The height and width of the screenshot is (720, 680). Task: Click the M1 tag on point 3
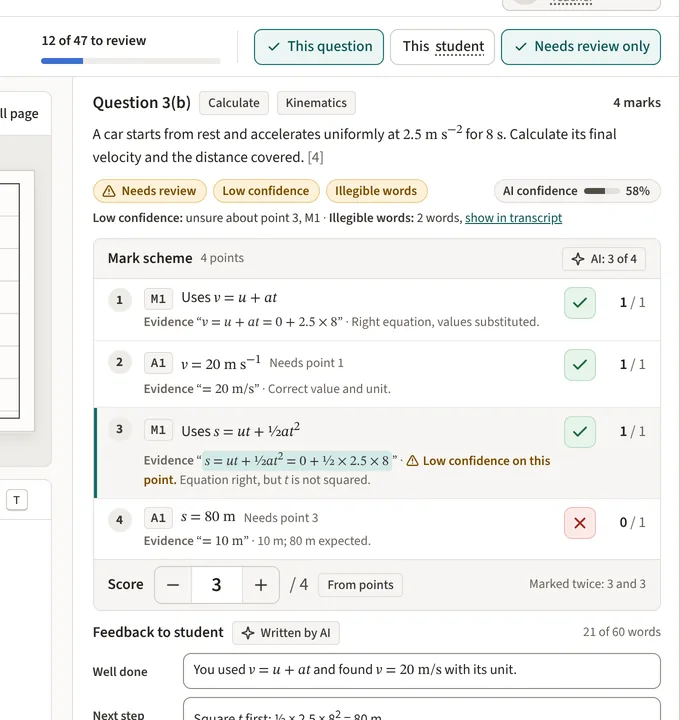click(158, 430)
